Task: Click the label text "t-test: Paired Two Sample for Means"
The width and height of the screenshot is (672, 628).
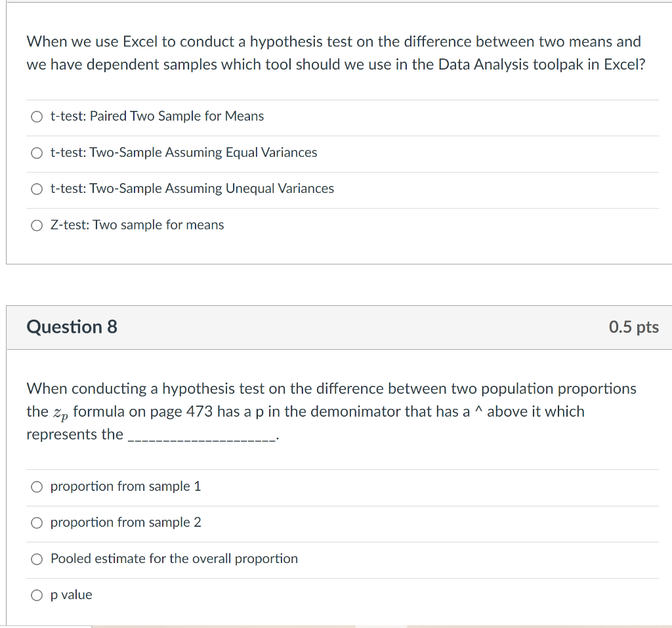Action: (x=157, y=116)
